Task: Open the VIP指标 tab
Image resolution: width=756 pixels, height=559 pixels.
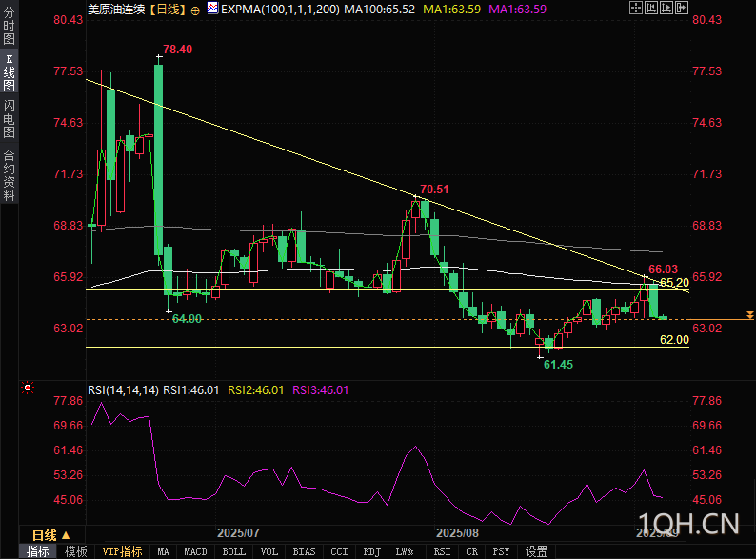Action: [x=122, y=551]
